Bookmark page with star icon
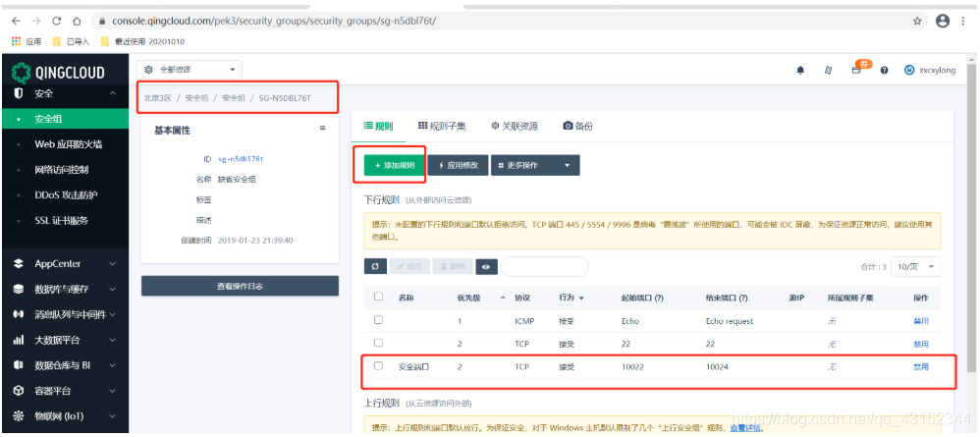 coord(917,21)
